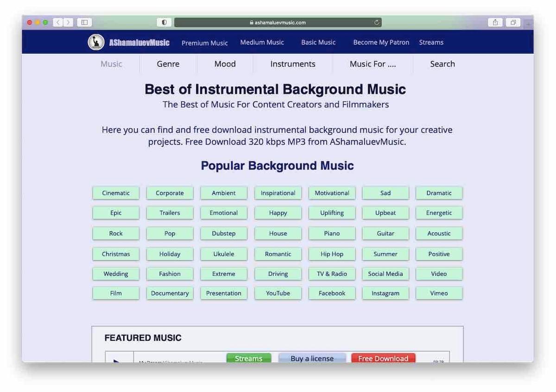
Task: Show all tabs overview button
Action: tap(513, 22)
